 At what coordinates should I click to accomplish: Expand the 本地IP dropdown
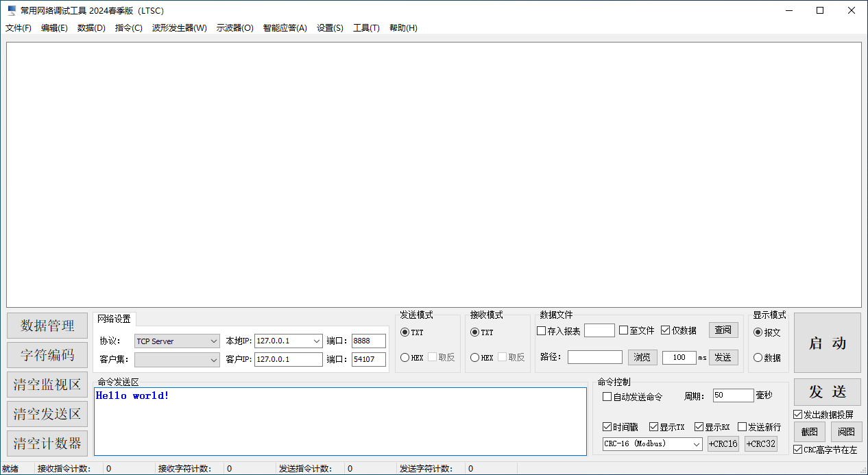[x=316, y=341]
